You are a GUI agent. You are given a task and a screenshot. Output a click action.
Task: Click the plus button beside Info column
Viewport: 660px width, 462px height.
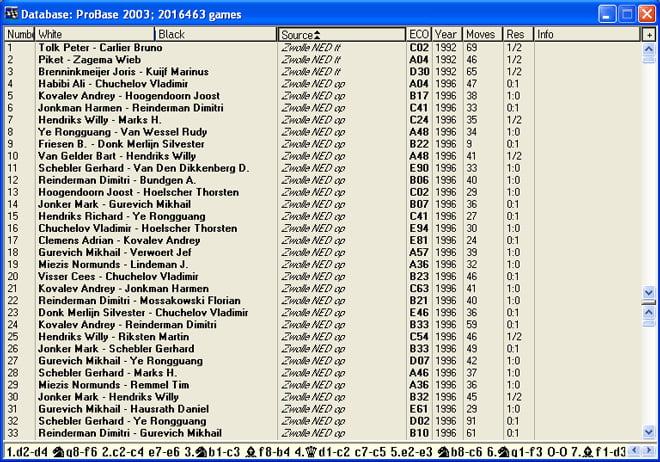coord(649,34)
